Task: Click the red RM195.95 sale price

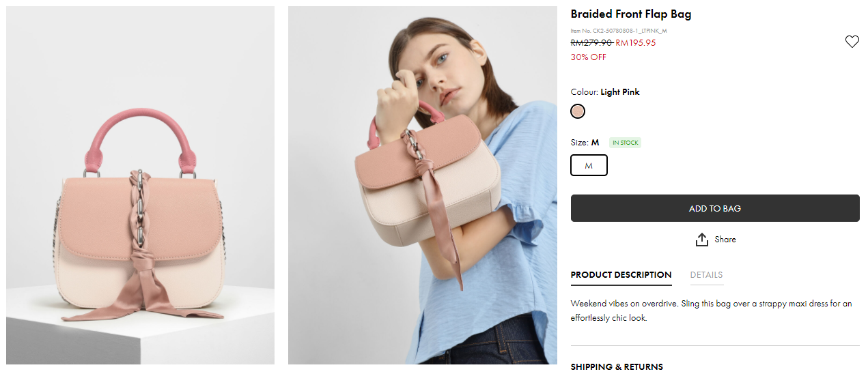Action: pos(635,43)
